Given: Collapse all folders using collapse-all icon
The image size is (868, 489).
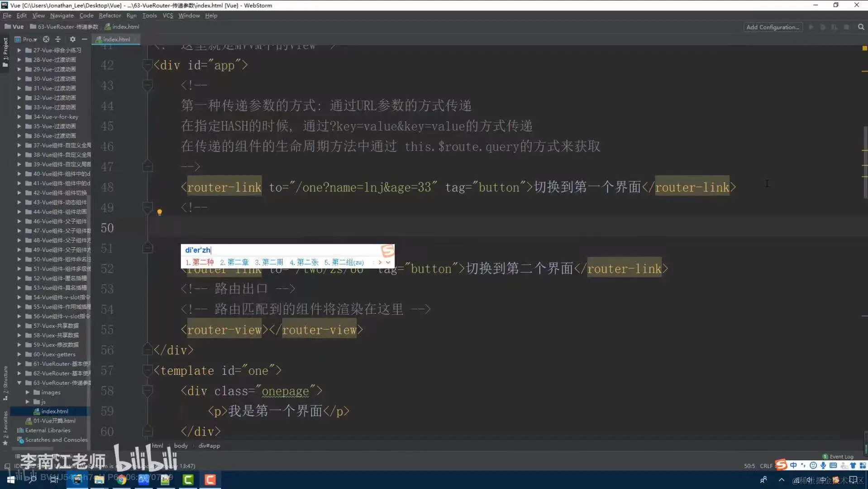Looking at the screenshot, I should 58,39.
